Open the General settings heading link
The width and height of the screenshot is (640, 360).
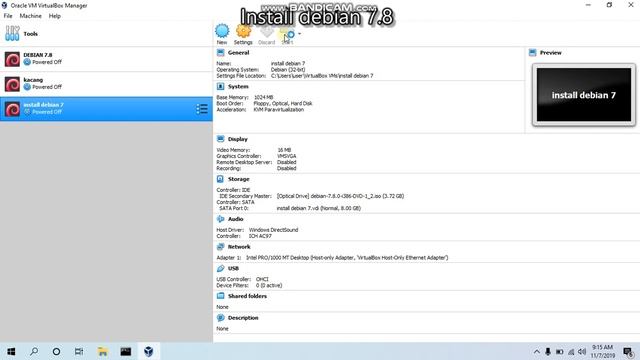pos(238,53)
